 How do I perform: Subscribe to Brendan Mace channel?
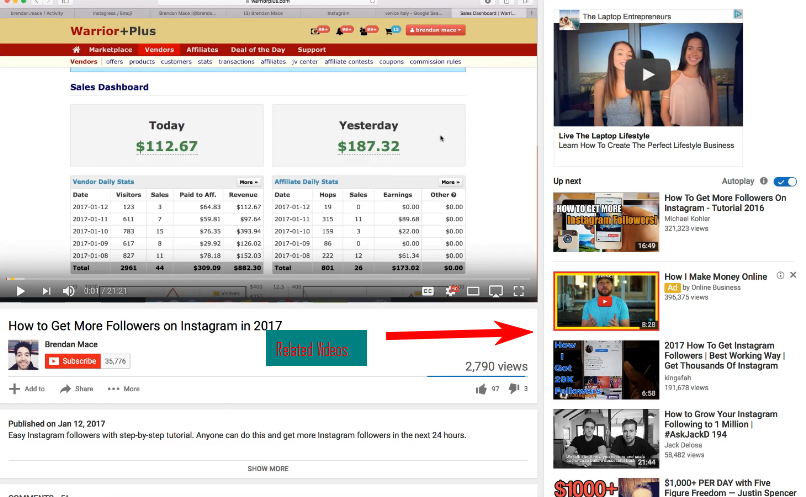pos(73,361)
